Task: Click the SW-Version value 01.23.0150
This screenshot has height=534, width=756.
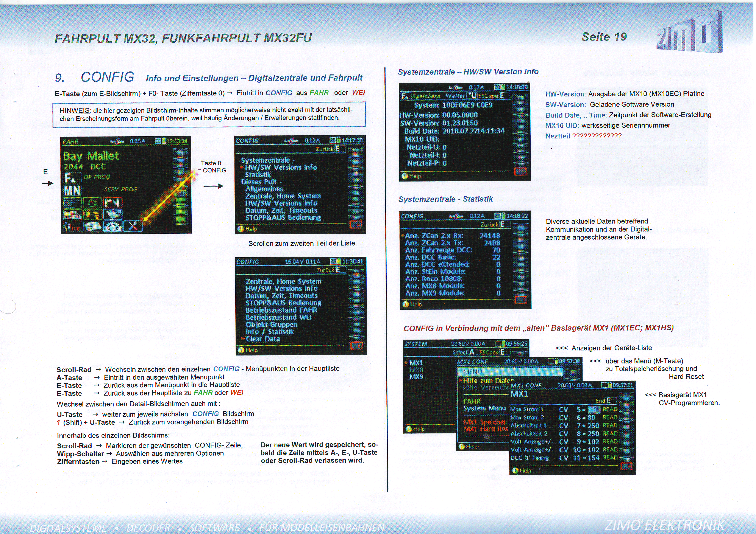Action: click(460, 123)
